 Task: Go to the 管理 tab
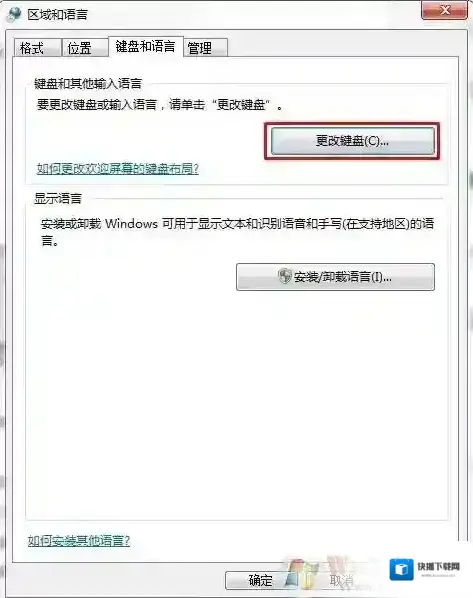point(206,48)
